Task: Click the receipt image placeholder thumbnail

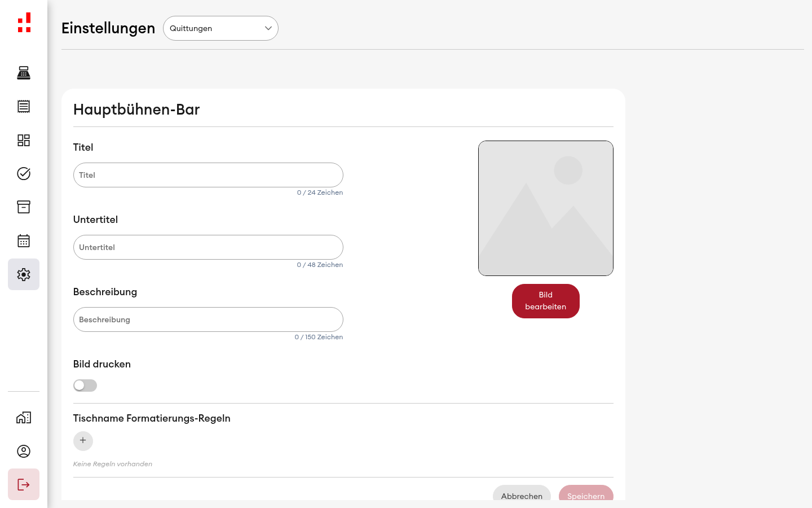Action: [x=546, y=208]
